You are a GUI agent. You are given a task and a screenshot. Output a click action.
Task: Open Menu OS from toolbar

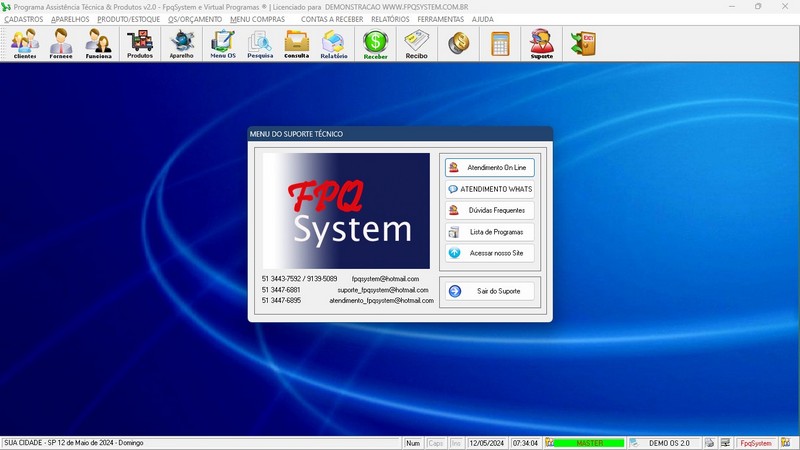[x=223, y=44]
